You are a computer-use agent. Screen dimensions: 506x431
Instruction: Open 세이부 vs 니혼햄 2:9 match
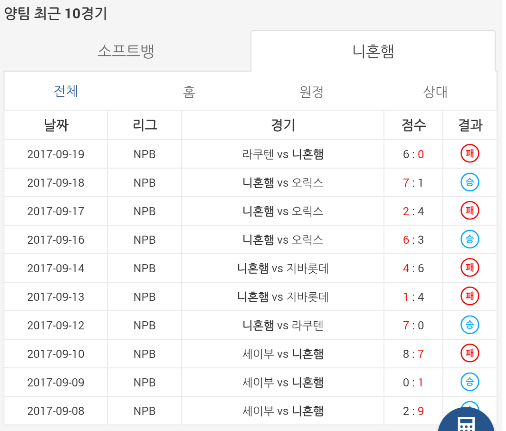283,411
